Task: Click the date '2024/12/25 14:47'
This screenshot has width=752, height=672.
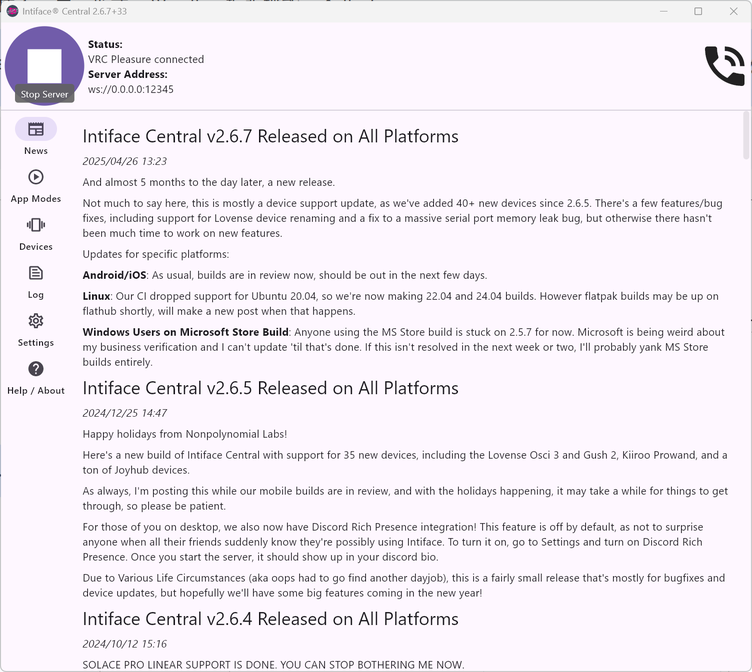Action: 125,413
